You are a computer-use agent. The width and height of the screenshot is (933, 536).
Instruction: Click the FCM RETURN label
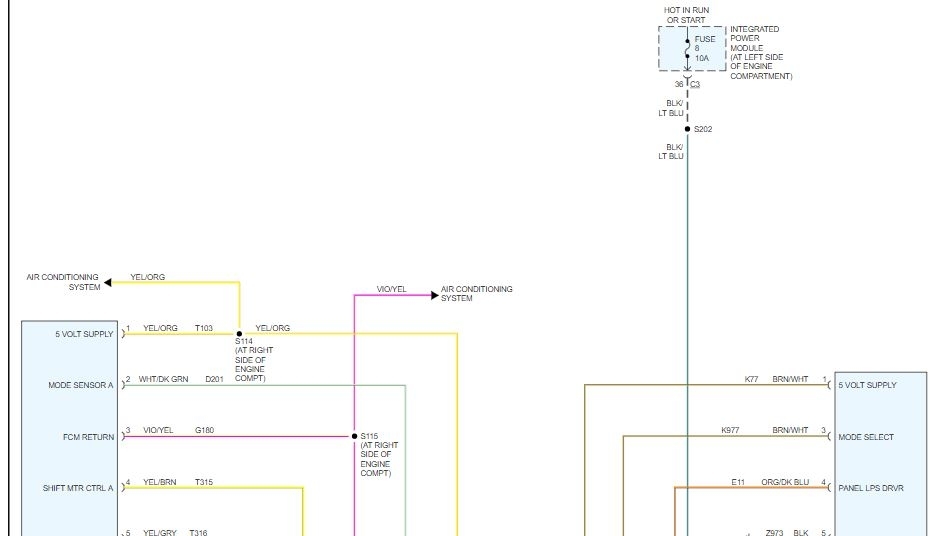[88, 437]
